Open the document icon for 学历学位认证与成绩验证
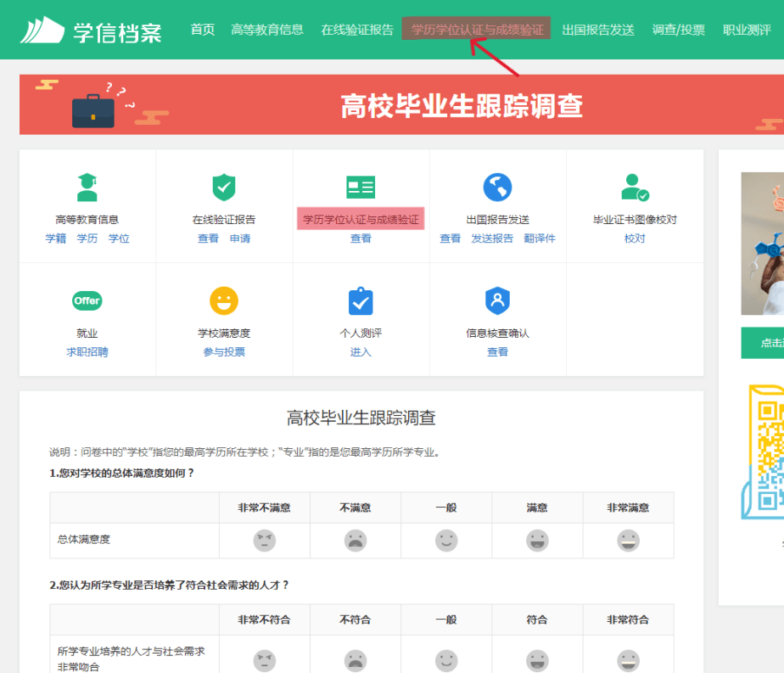 point(361,186)
